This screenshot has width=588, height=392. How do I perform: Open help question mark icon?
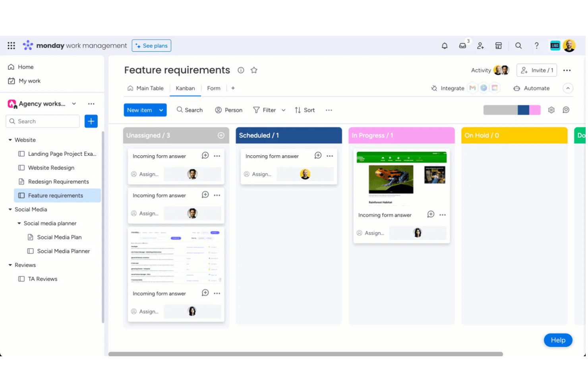(x=537, y=46)
